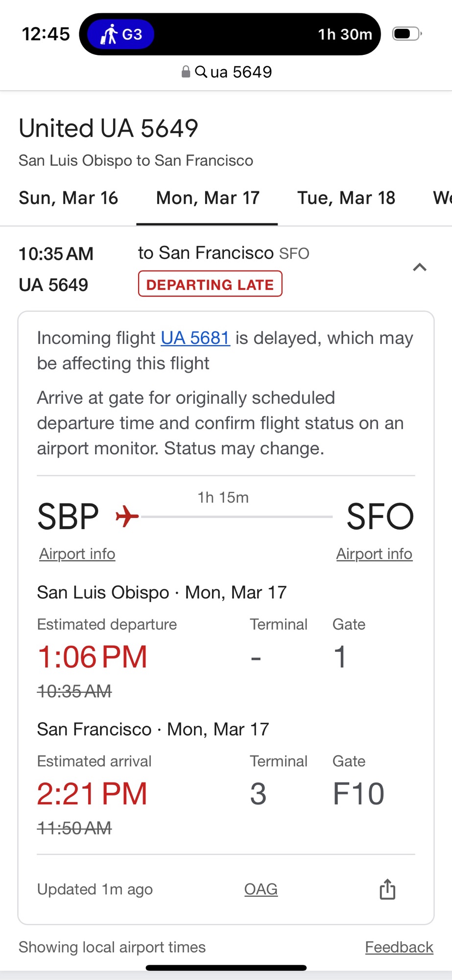Tap the DEPARTING LATE status badge
The width and height of the screenshot is (452, 980).
click(210, 284)
